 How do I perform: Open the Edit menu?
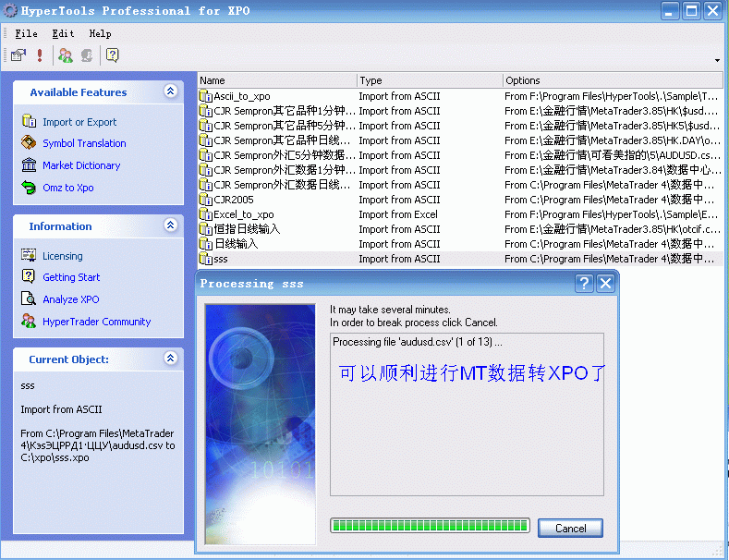[63, 33]
